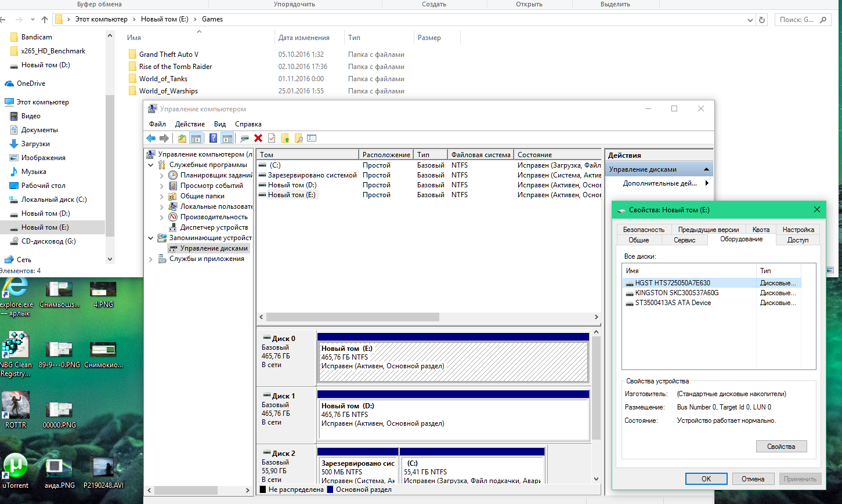The width and height of the screenshot is (842, 504).
Task: Open the Действие menu
Action: point(190,124)
